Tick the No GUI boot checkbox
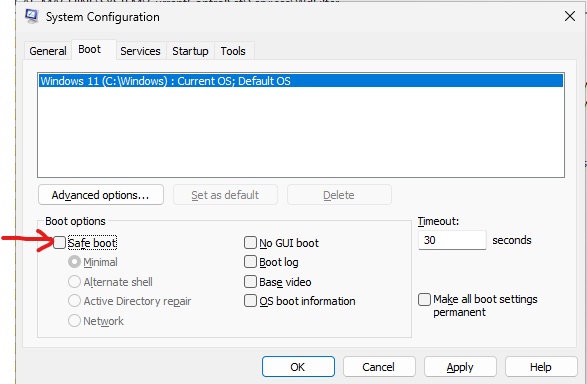The height and width of the screenshot is (384, 587). click(250, 243)
